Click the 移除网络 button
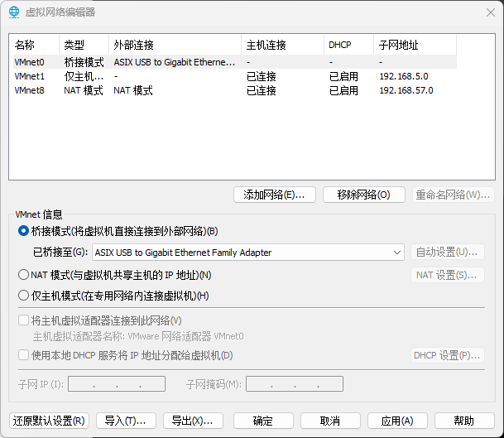Screen dimensions: 504x438 pos(362,195)
